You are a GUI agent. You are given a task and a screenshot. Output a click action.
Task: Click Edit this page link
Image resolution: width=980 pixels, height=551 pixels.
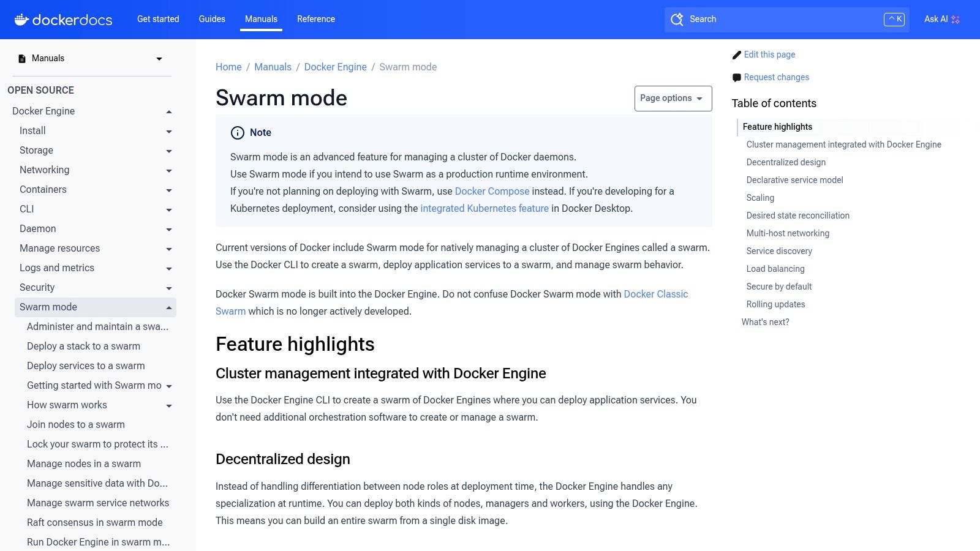(x=769, y=54)
